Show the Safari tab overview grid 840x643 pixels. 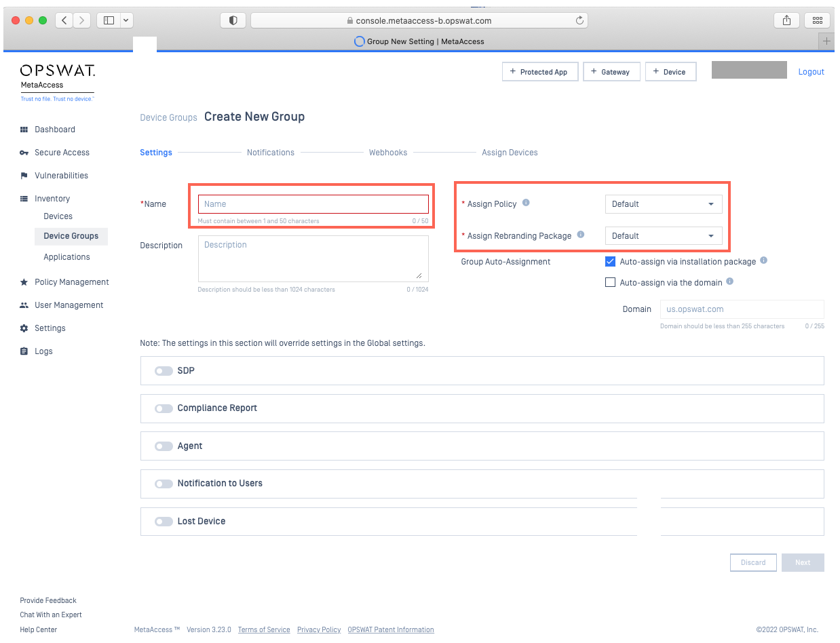(817, 20)
